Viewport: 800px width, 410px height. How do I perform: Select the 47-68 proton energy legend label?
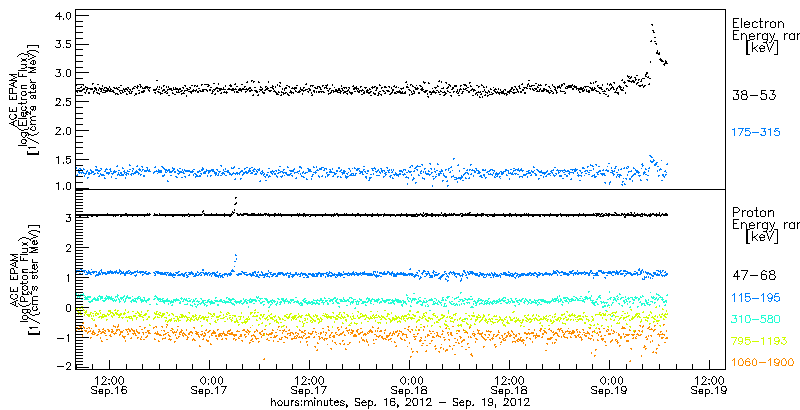coord(754,276)
